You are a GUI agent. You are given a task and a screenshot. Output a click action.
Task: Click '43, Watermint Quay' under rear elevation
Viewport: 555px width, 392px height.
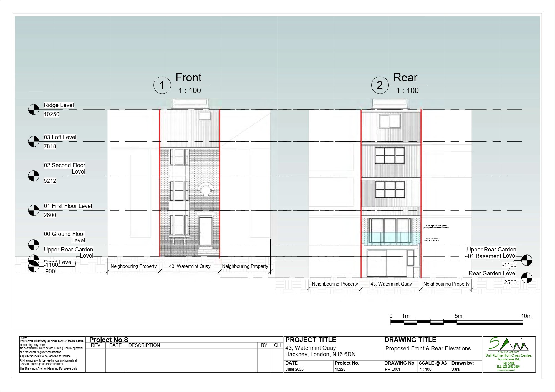[391, 284]
